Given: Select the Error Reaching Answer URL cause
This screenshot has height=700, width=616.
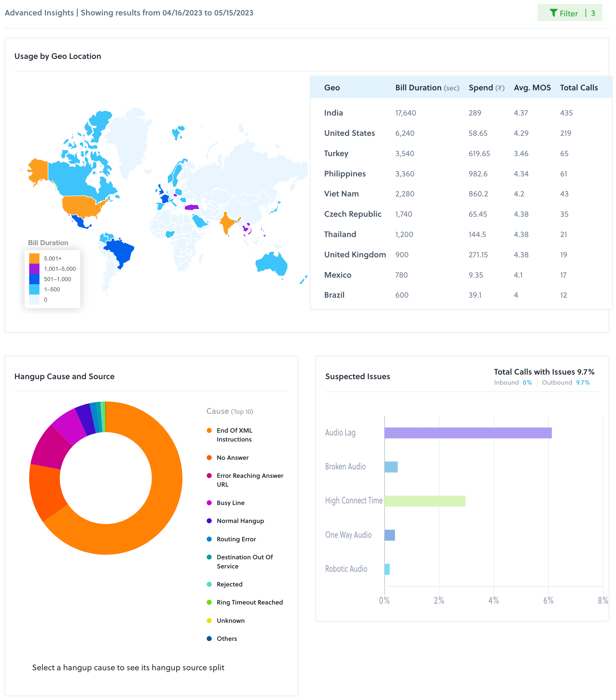Looking at the screenshot, I should coord(209,476).
